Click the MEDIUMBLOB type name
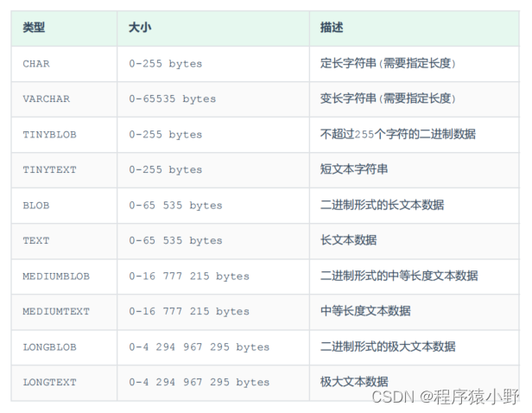The image size is (532, 413). point(56,276)
